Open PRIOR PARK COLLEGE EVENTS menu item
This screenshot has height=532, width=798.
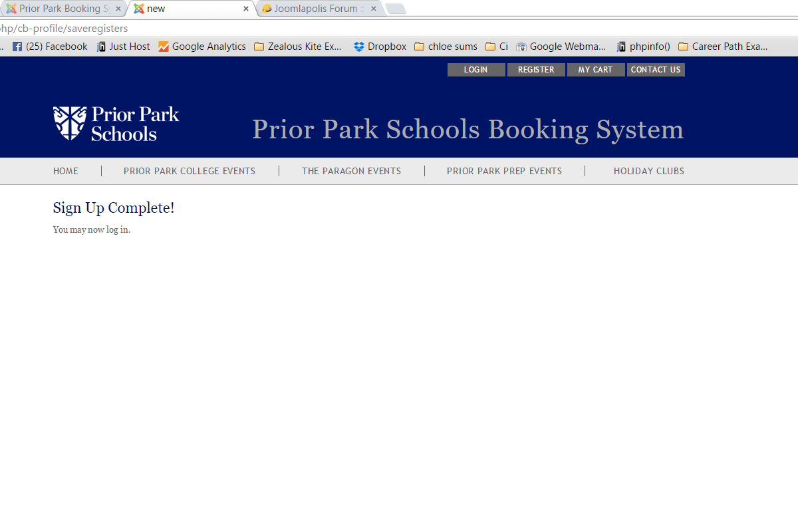pyautogui.click(x=190, y=171)
